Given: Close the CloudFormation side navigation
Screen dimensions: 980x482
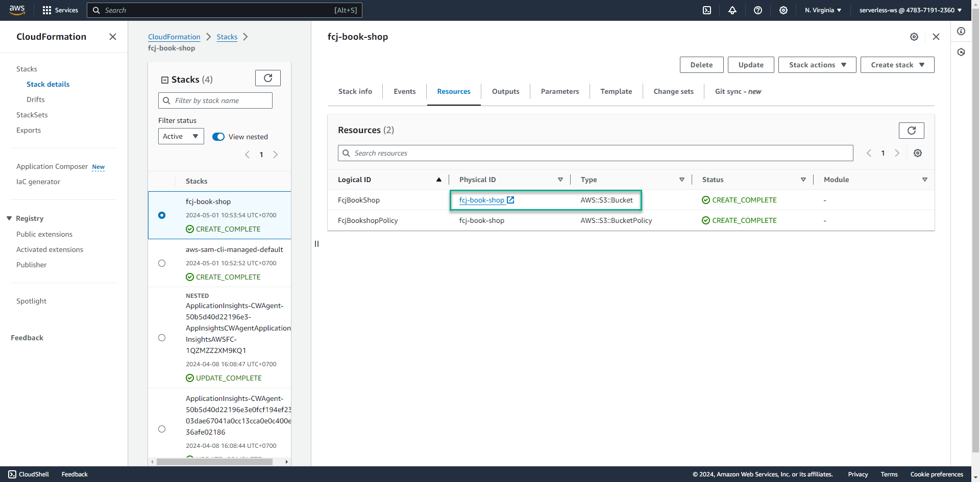Looking at the screenshot, I should [x=113, y=37].
